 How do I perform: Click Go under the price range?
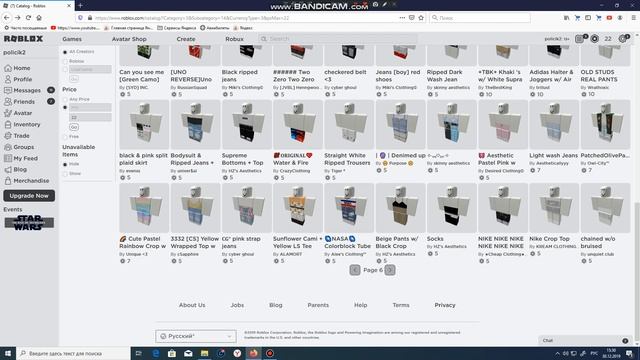coord(74,127)
